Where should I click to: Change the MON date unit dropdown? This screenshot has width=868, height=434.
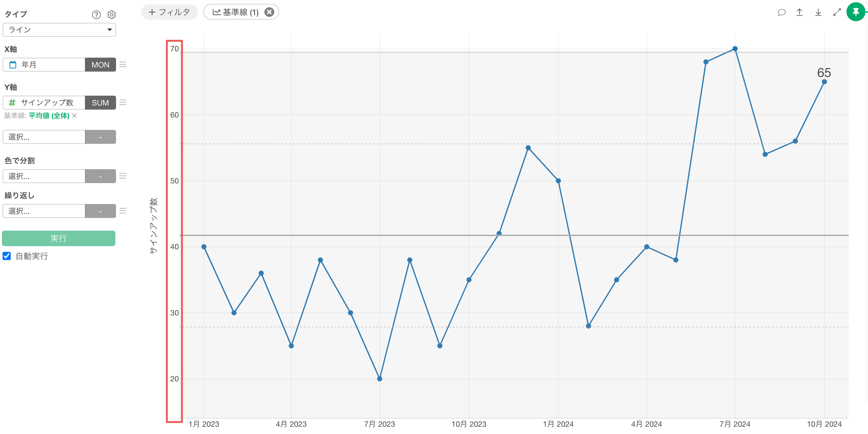tap(100, 65)
